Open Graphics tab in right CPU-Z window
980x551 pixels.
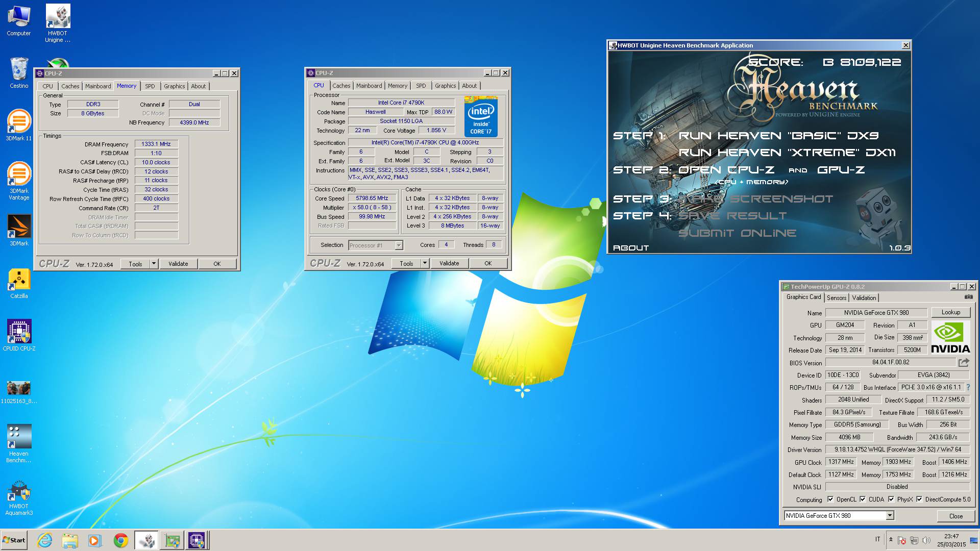(x=446, y=86)
